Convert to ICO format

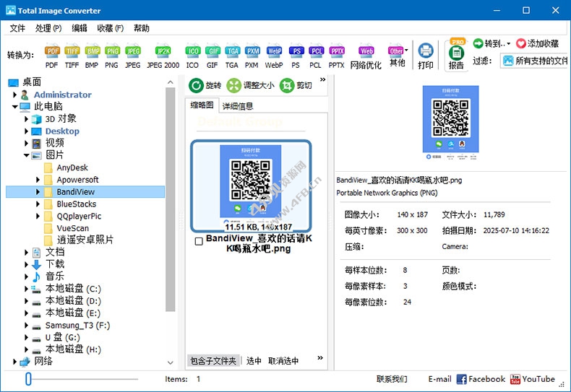[x=193, y=56]
